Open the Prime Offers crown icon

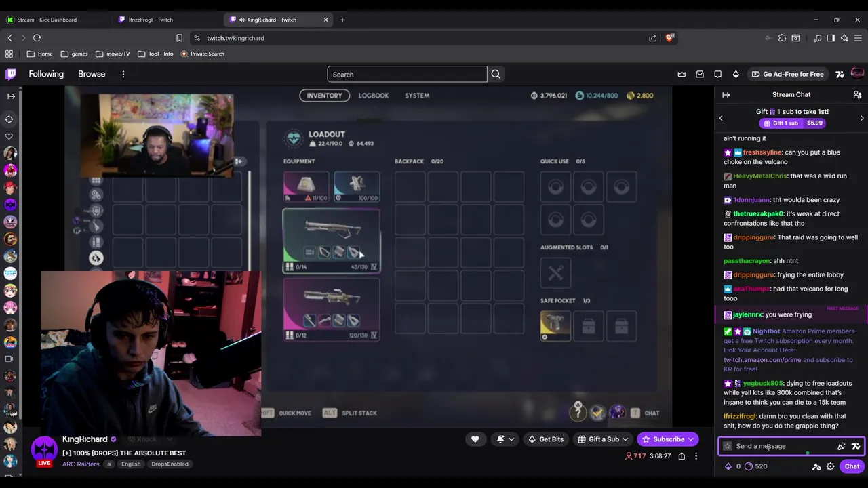(682, 74)
